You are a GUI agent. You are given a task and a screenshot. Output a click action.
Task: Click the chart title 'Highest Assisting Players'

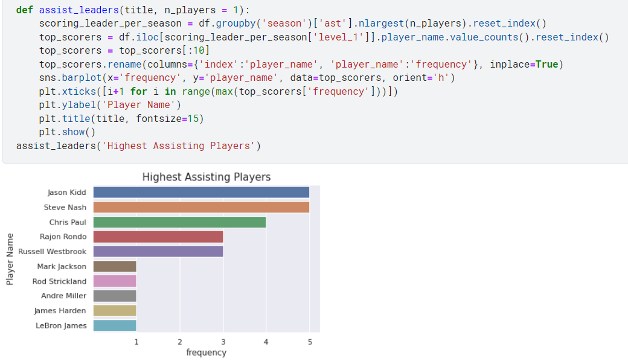pyautogui.click(x=207, y=177)
